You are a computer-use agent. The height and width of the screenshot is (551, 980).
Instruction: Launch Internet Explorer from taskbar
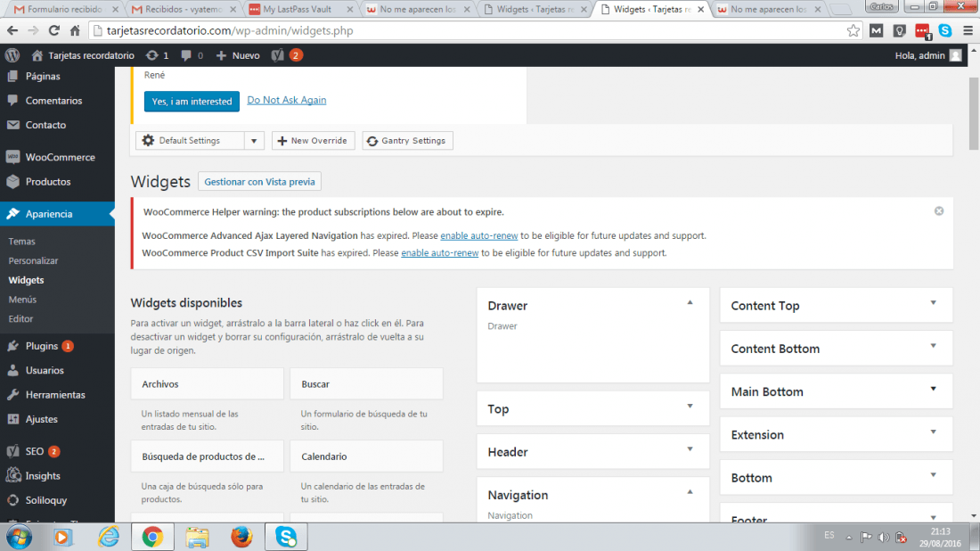[x=108, y=537]
